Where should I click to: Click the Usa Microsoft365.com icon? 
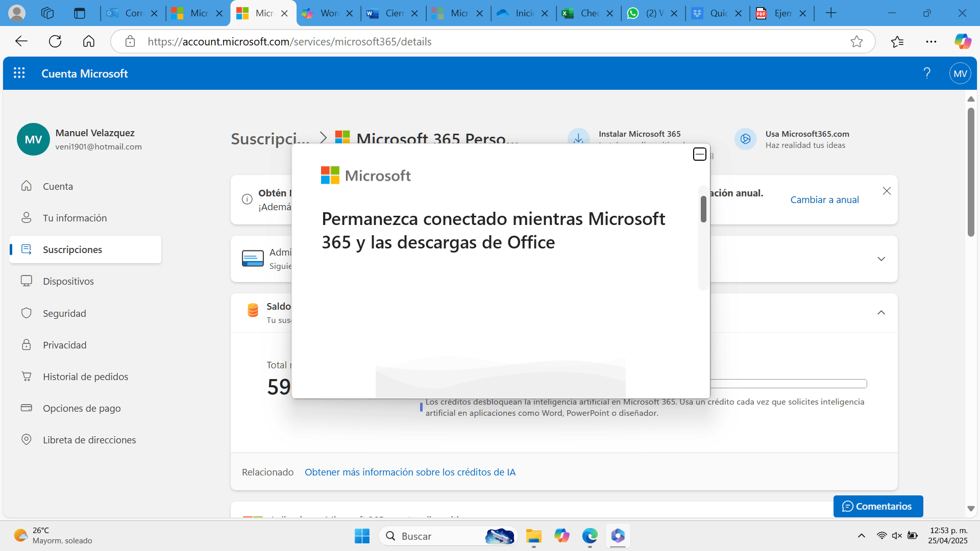pyautogui.click(x=745, y=139)
